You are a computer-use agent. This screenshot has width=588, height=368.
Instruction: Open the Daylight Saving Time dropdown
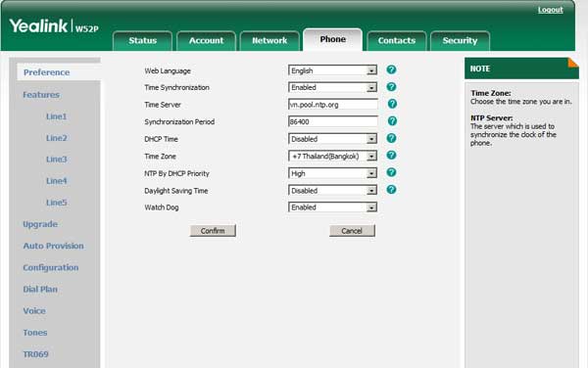point(332,191)
